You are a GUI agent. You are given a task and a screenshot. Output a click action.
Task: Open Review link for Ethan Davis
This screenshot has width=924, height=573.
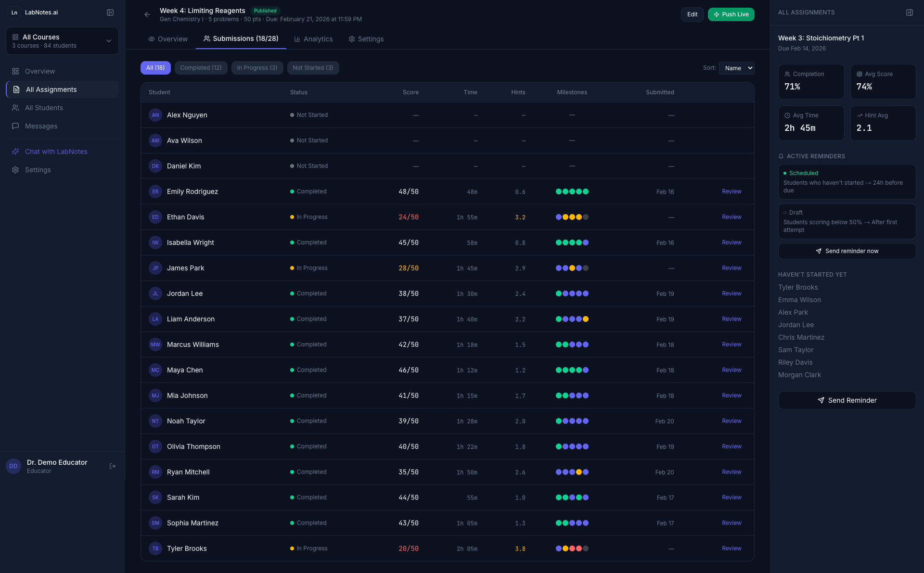point(731,217)
